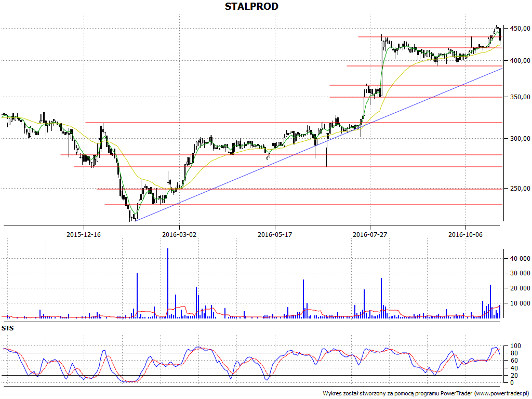
Task: Click the tallest blue volume bar
Action: click(168, 283)
